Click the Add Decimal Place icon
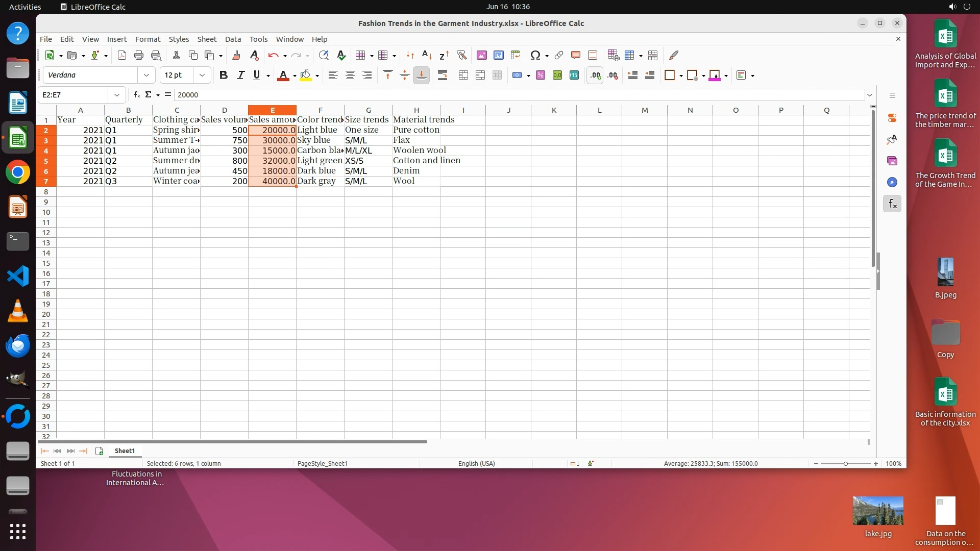Image resolution: width=980 pixels, height=551 pixels. click(x=595, y=76)
